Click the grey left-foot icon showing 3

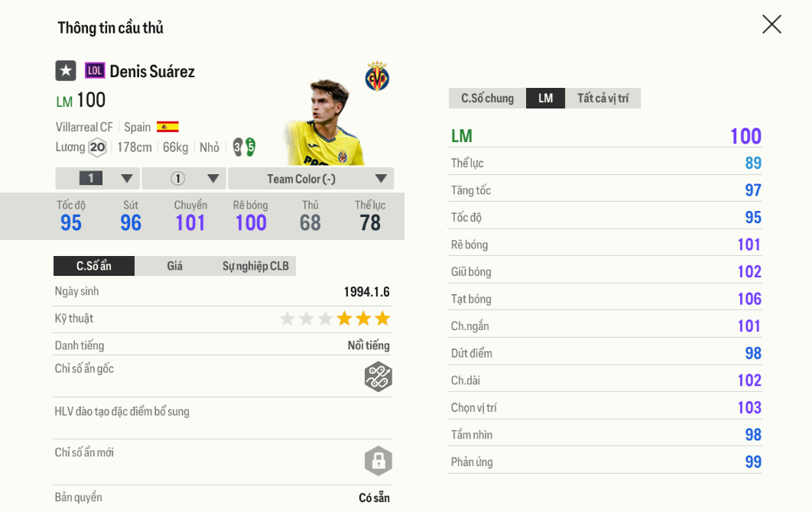point(238,147)
